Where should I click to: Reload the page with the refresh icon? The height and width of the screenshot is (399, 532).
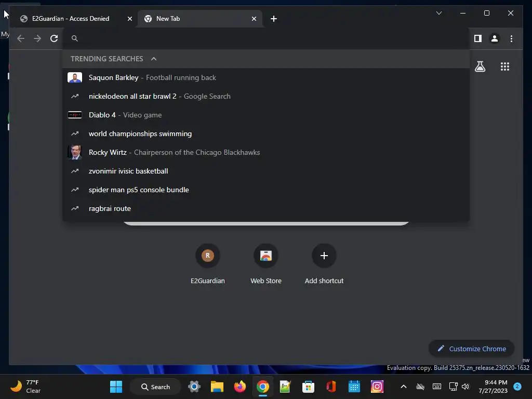(x=54, y=38)
